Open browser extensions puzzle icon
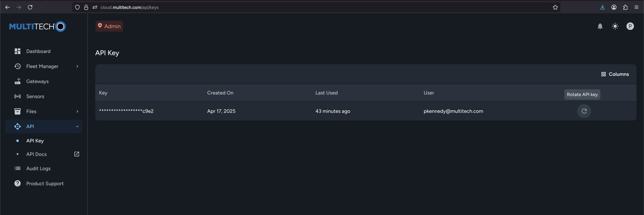The height and width of the screenshot is (215, 644). coord(625,7)
